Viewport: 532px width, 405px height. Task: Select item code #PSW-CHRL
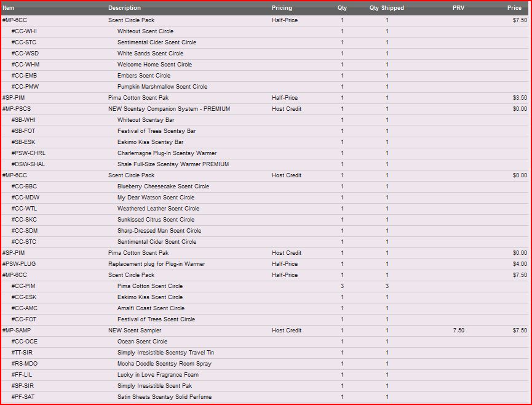pyautogui.click(x=28, y=153)
